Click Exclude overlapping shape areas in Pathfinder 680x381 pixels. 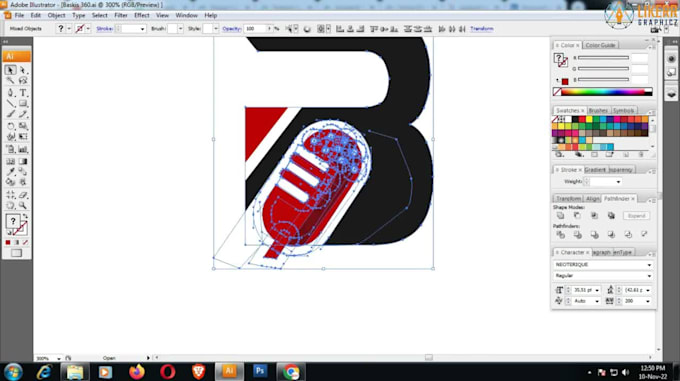click(x=611, y=215)
